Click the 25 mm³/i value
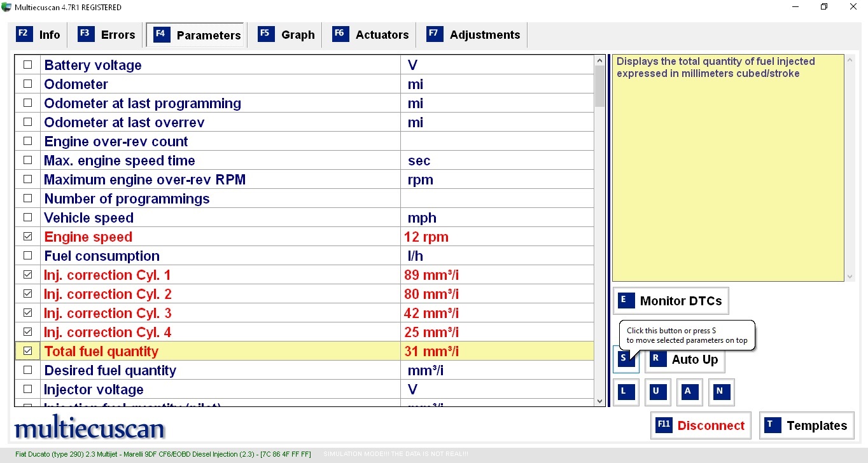This screenshot has height=463, width=868. 431,332
